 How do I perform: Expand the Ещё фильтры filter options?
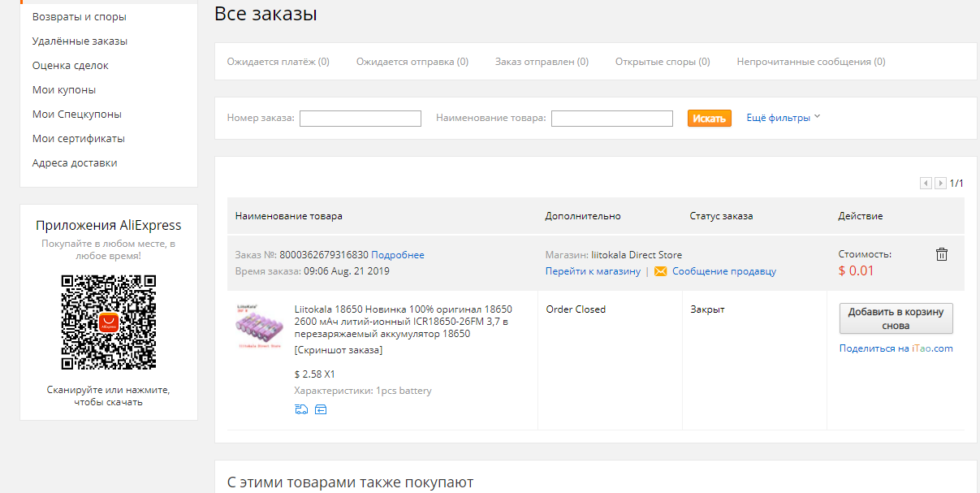tap(784, 118)
